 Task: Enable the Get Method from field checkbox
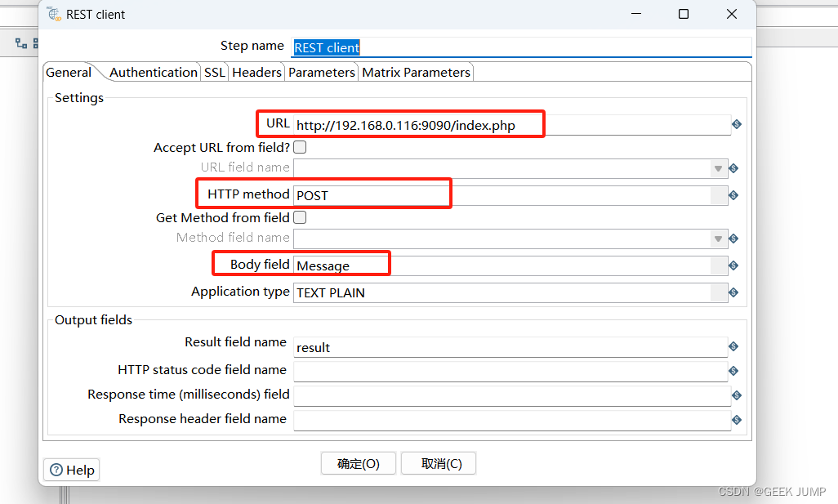[x=300, y=217]
